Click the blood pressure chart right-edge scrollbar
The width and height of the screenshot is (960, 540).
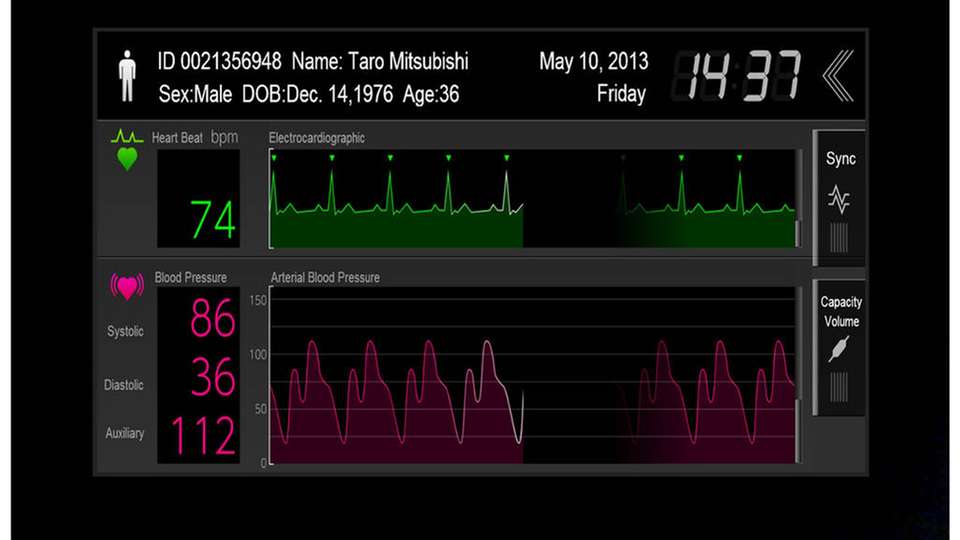798,374
